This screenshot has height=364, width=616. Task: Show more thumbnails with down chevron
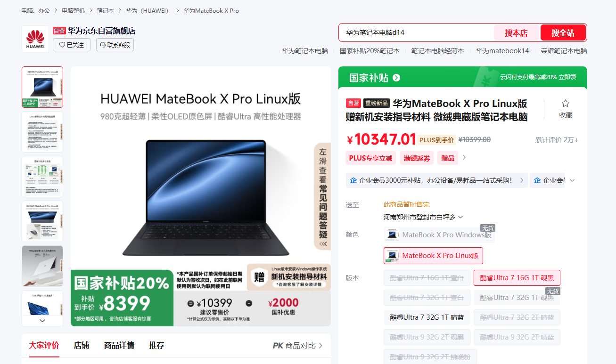(42, 320)
